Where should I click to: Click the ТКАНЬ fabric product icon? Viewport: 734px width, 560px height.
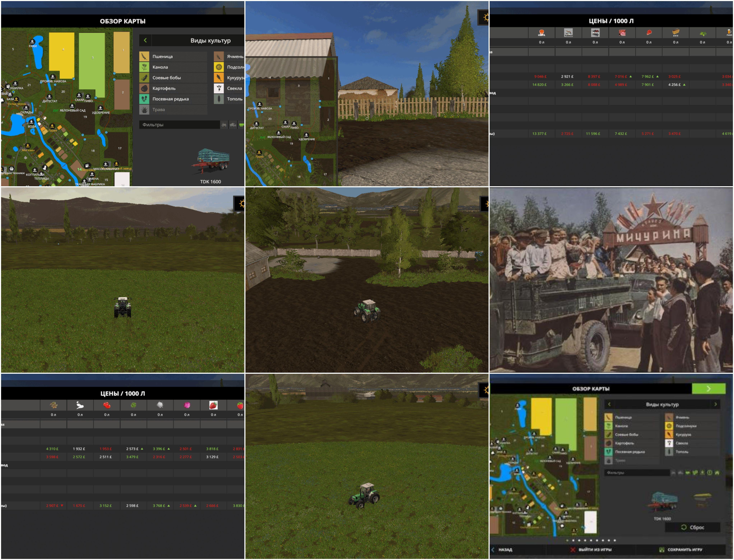pos(595,33)
